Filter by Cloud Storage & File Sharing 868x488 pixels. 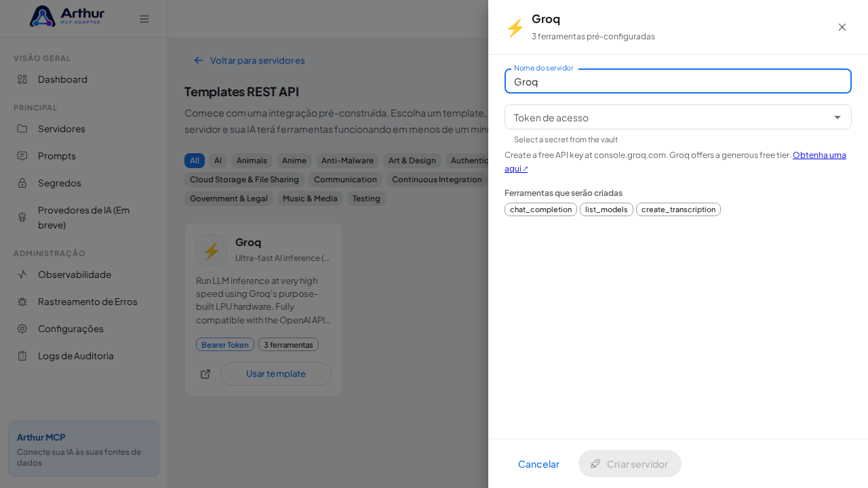click(x=244, y=180)
